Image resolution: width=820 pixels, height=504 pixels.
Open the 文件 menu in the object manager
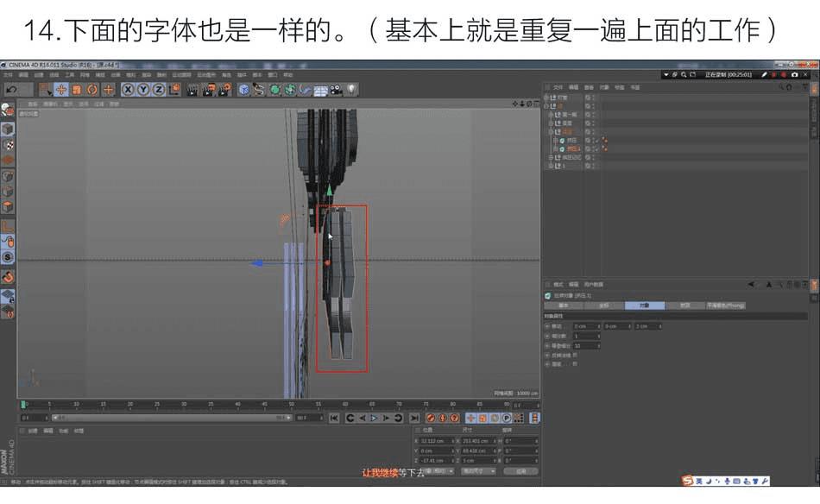coord(558,87)
